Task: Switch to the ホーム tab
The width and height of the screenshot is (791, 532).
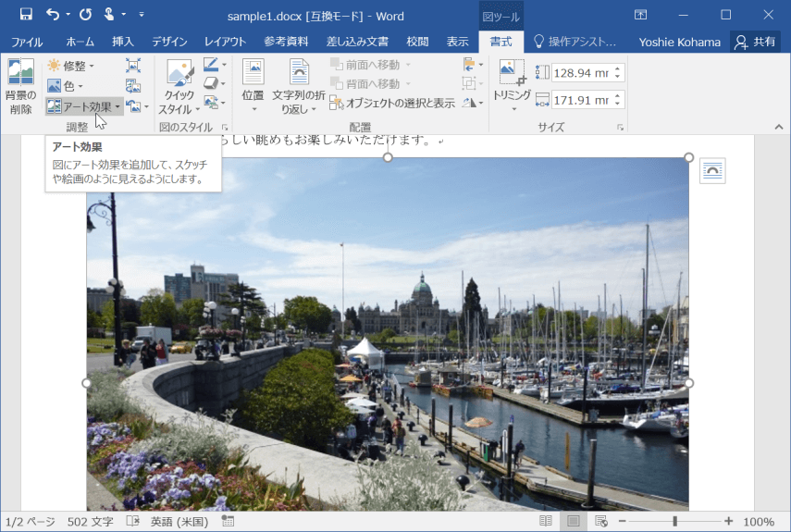Action: click(x=80, y=42)
